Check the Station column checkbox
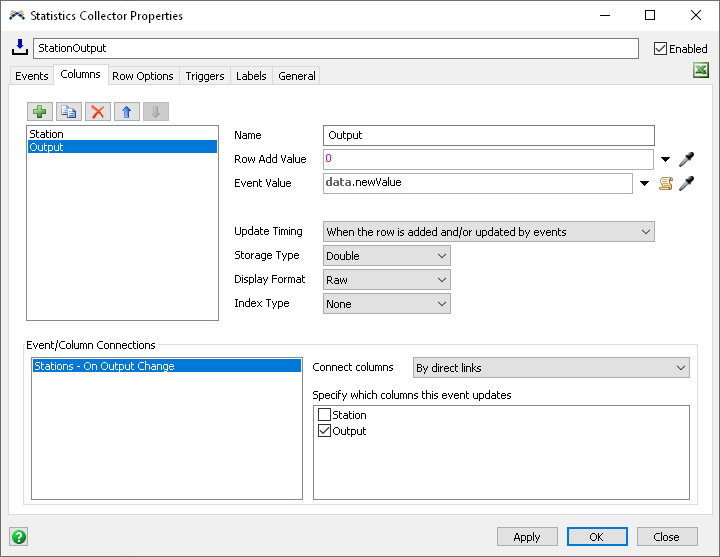Viewport: 720px width, 557px height. 324,415
